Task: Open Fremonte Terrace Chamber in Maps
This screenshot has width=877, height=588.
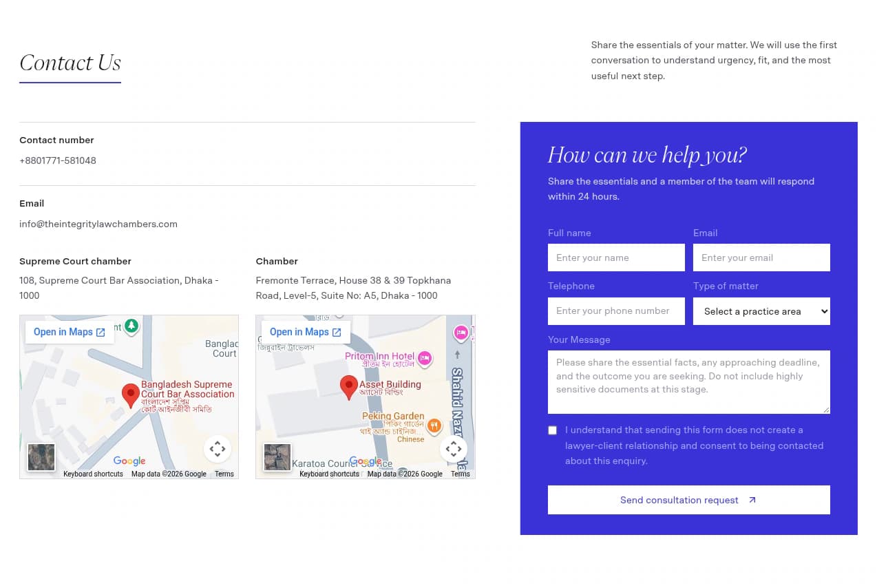Action: pos(306,332)
